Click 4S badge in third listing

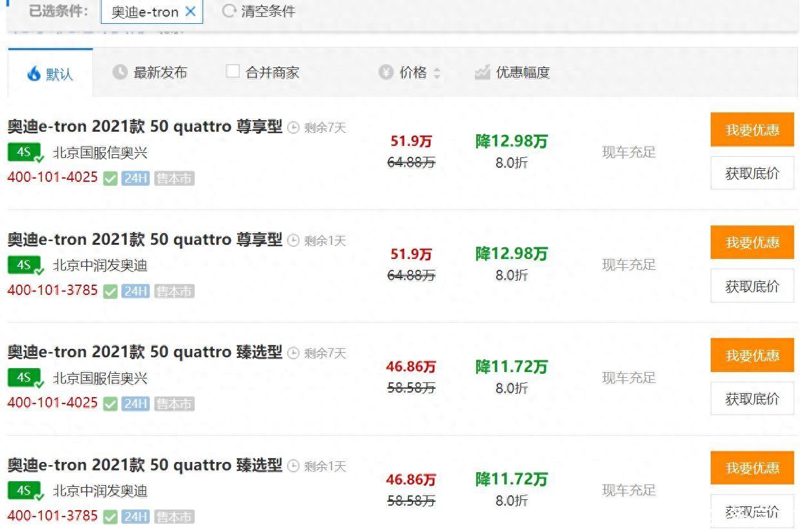click(26, 378)
